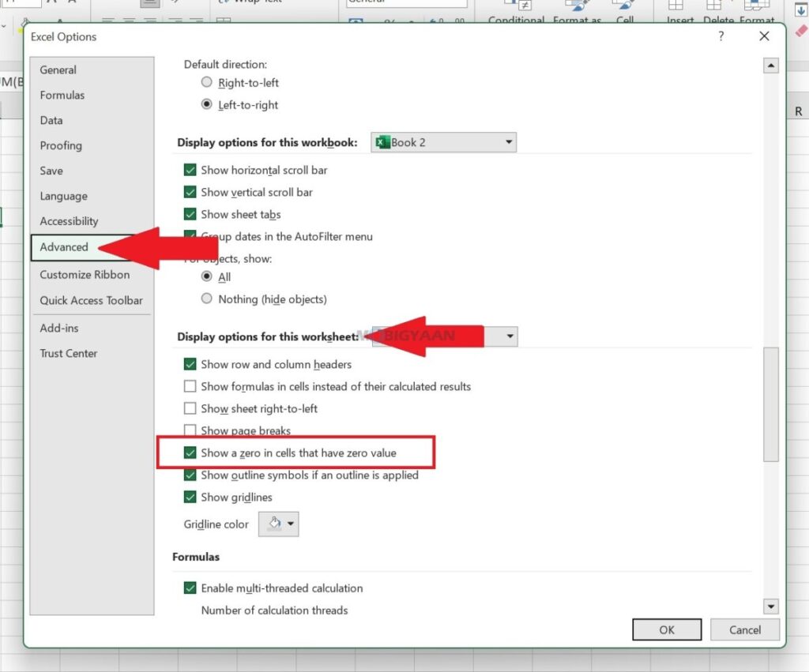Click the Cancel button
The image size is (809, 672).
744,629
